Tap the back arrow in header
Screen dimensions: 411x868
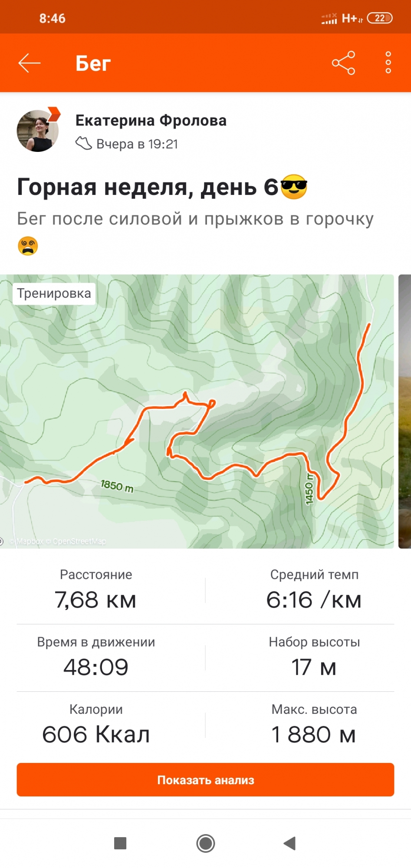(30, 63)
